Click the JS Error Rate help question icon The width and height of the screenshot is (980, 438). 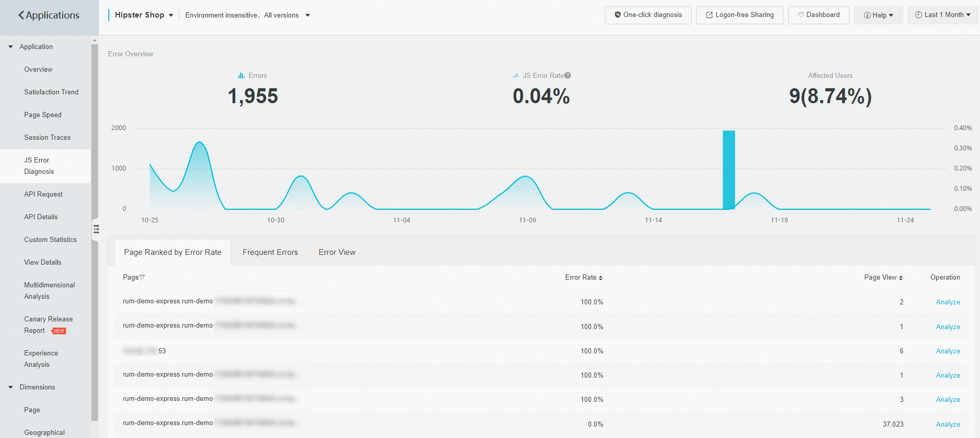tap(568, 75)
